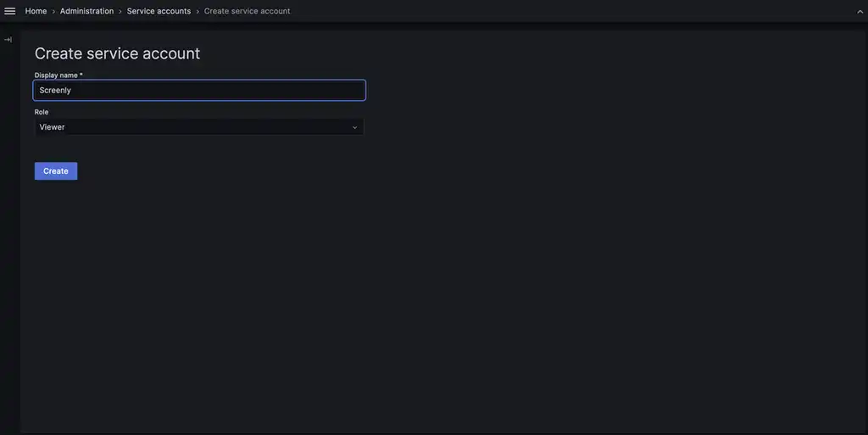The height and width of the screenshot is (435, 868).
Task: Open the hamburger navigation menu
Action: [x=10, y=11]
